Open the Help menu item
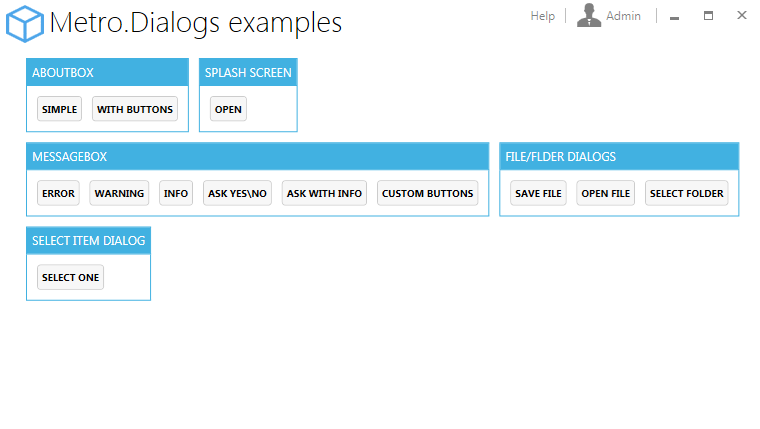Viewport: 760px width, 429px height. [542, 16]
